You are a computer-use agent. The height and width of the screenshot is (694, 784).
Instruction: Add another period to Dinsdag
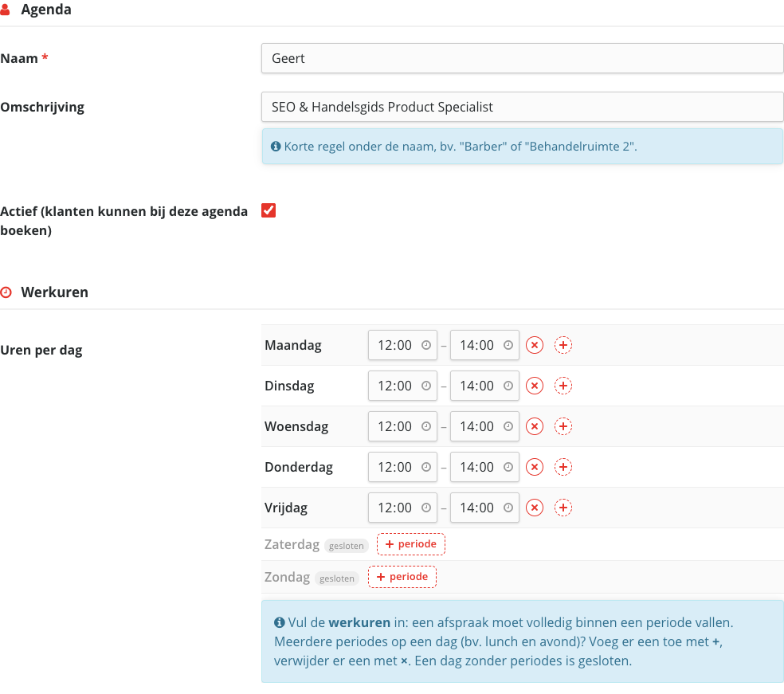click(563, 386)
